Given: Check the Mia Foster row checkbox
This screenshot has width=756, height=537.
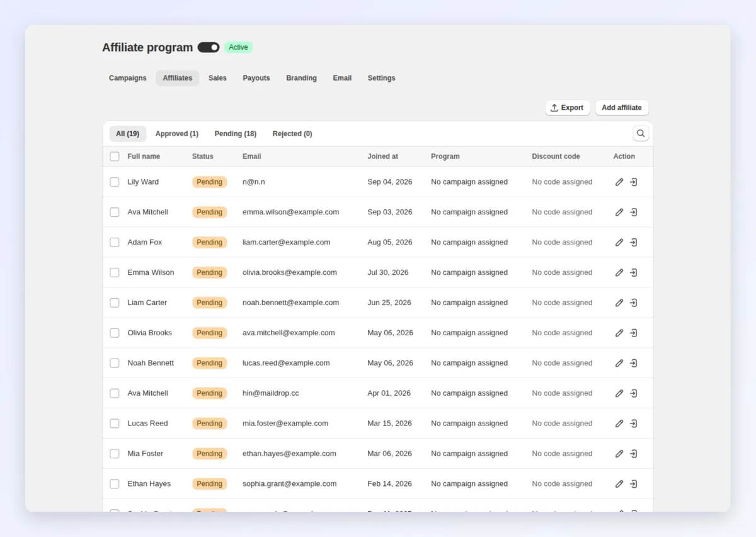Looking at the screenshot, I should pos(115,454).
